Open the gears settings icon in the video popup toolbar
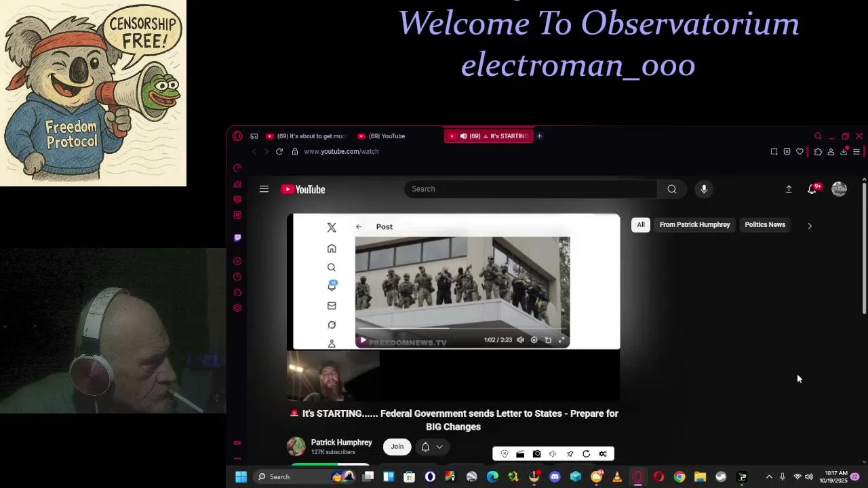This screenshot has width=868, height=488. tap(603, 454)
